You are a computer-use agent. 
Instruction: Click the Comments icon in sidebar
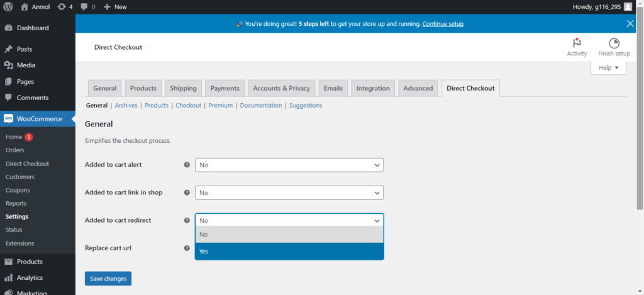click(x=8, y=97)
